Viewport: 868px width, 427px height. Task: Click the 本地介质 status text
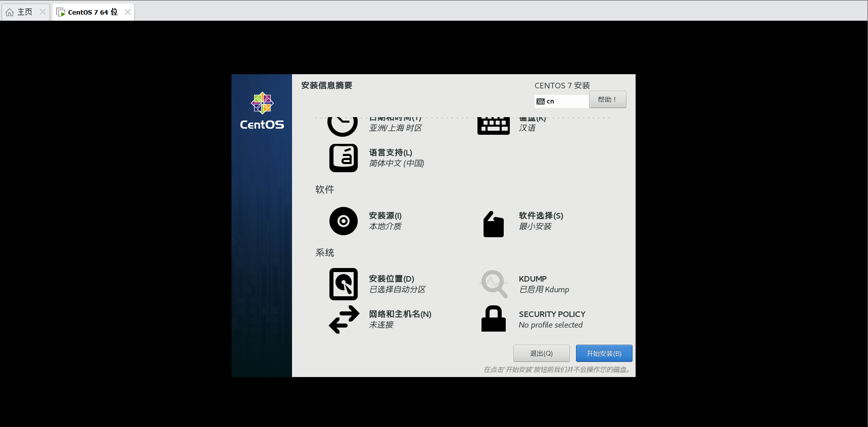(x=385, y=226)
